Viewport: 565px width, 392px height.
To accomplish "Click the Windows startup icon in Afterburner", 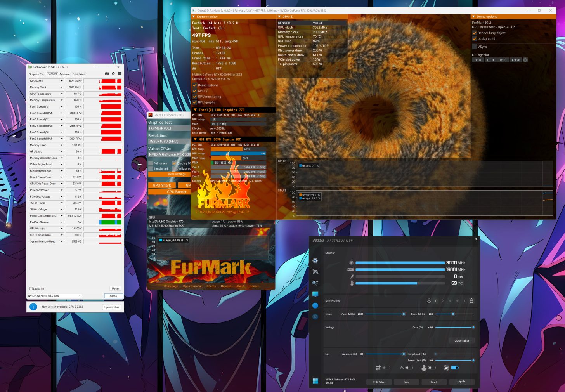I will [315, 381].
